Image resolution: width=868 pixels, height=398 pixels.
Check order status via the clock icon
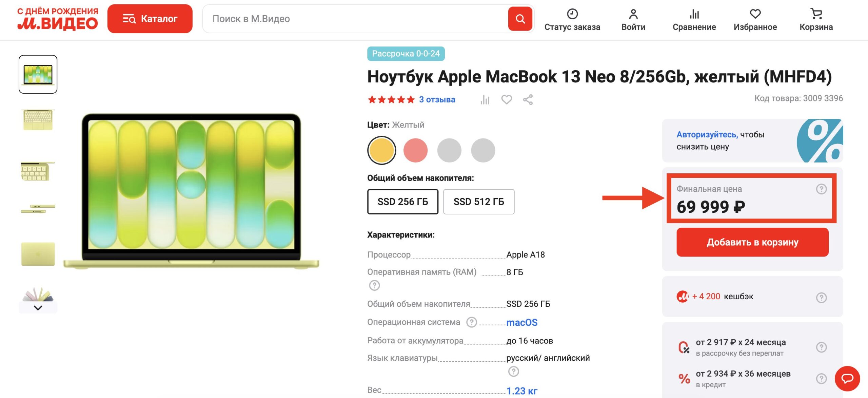572,14
